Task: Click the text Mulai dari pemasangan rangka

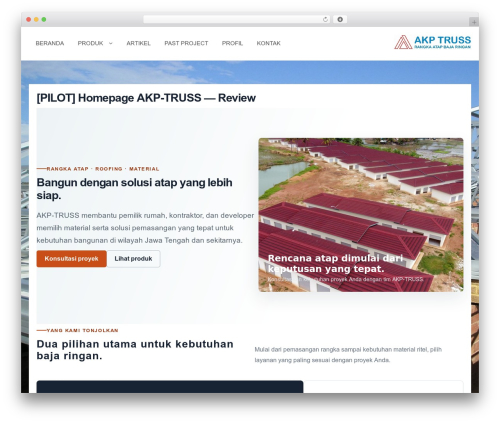Action: coord(348,355)
